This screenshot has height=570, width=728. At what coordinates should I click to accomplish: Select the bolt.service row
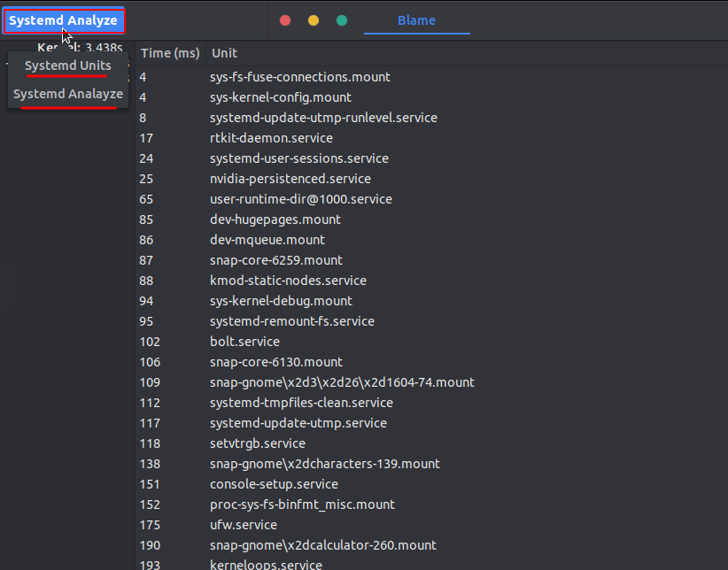tap(432, 342)
